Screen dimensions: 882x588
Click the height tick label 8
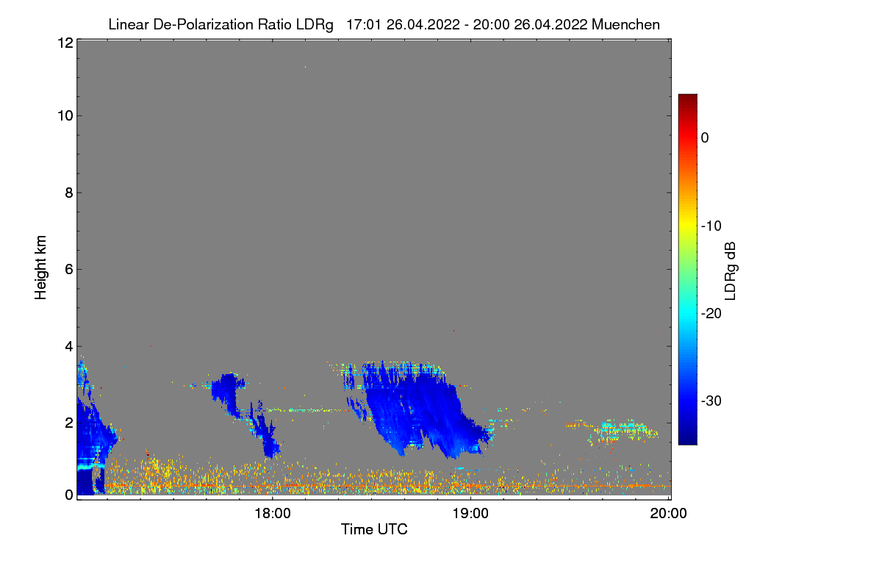coord(68,193)
